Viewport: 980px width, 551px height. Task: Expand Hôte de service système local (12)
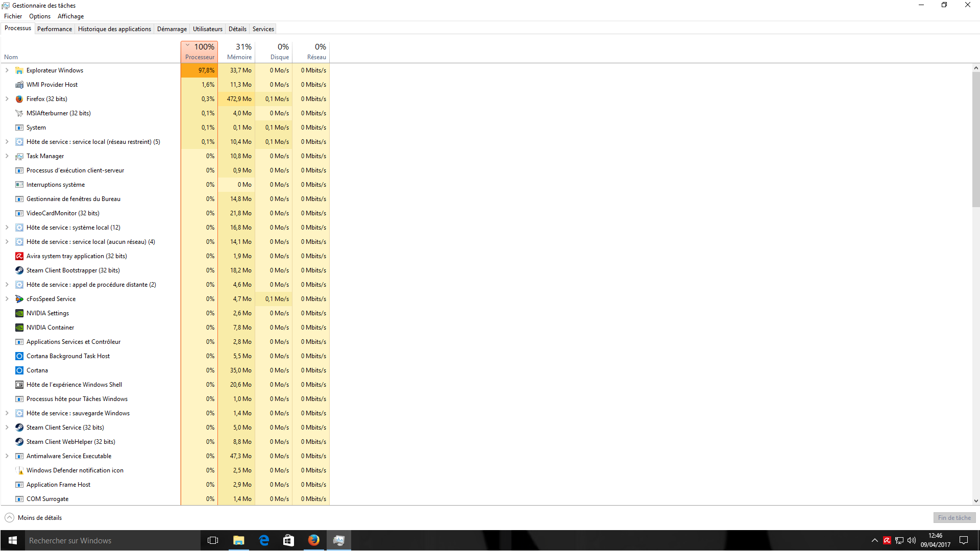click(x=7, y=228)
